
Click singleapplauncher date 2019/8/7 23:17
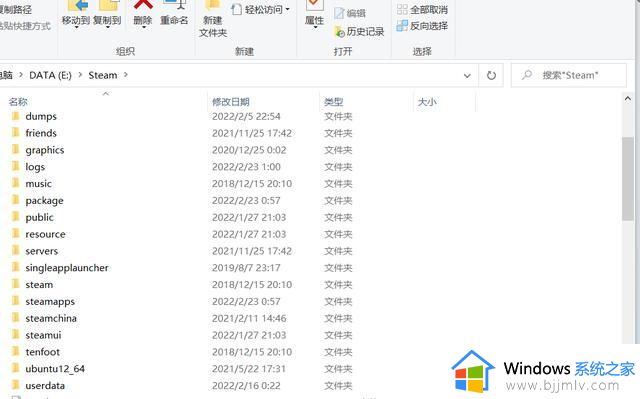pyautogui.click(x=246, y=268)
